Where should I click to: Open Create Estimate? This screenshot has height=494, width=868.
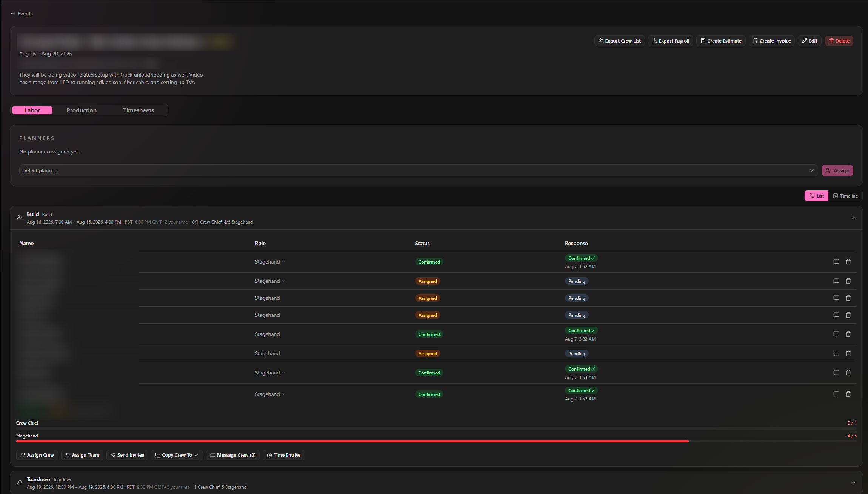(721, 41)
